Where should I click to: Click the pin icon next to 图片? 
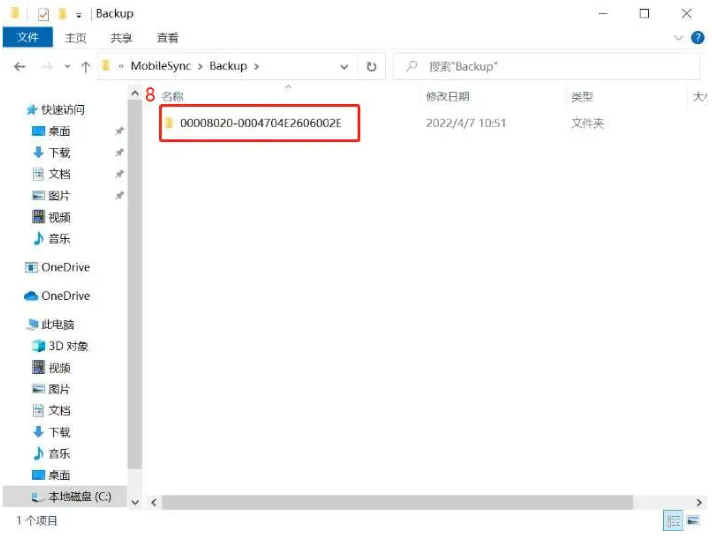point(119,196)
